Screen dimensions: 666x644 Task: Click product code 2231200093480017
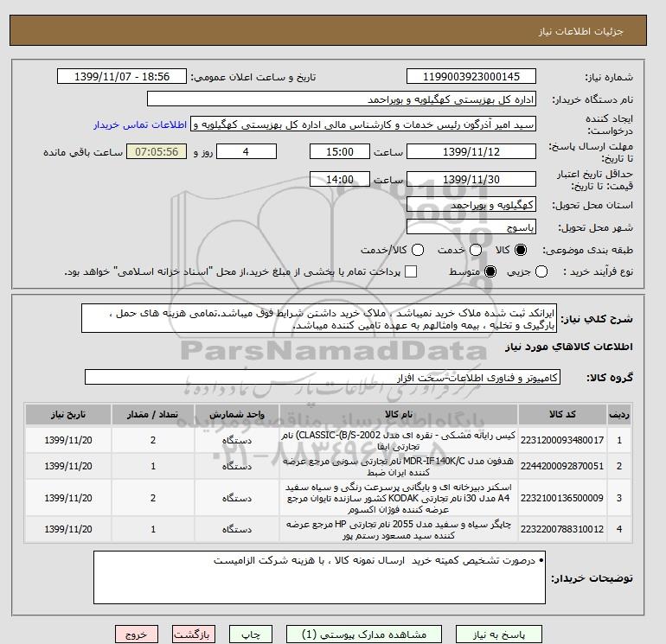562,440
